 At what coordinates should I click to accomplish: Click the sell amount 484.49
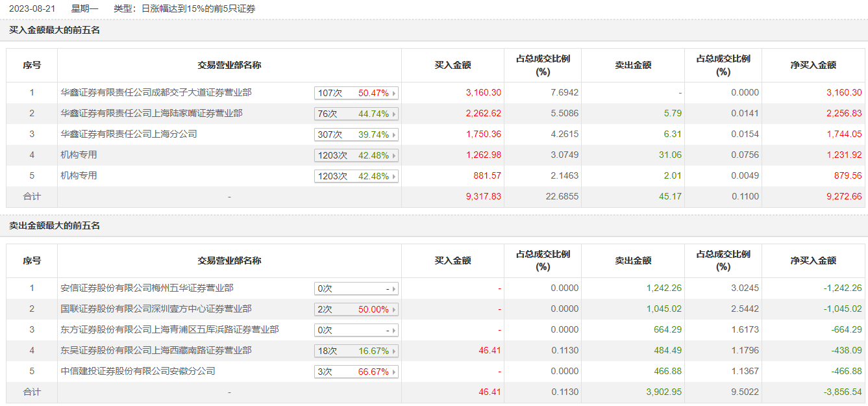point(668,351)
